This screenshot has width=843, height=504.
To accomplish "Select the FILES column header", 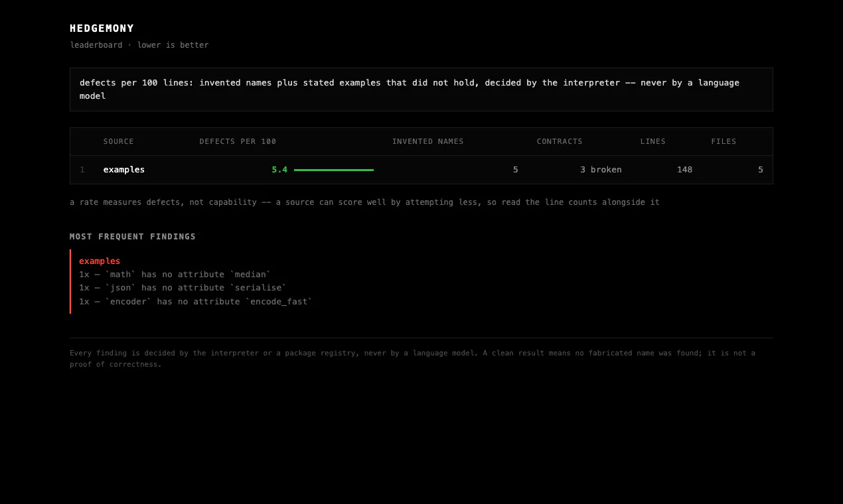I will tap(724, 141).
